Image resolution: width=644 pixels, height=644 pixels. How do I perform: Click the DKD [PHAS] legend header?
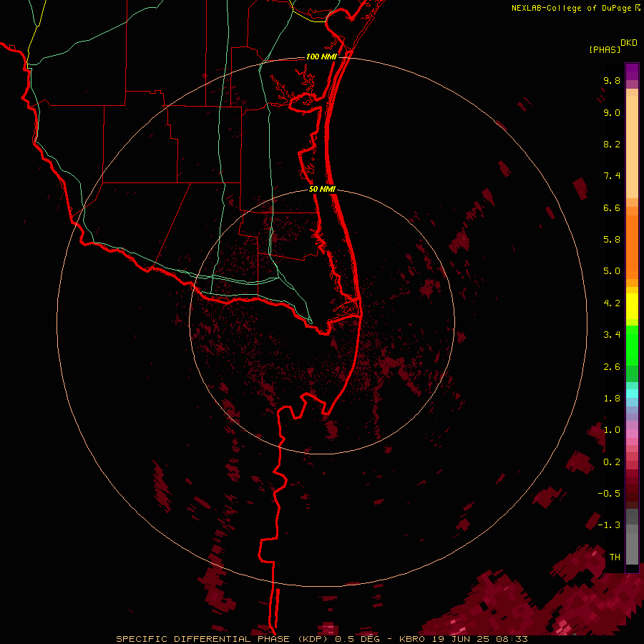pos(613,46)
